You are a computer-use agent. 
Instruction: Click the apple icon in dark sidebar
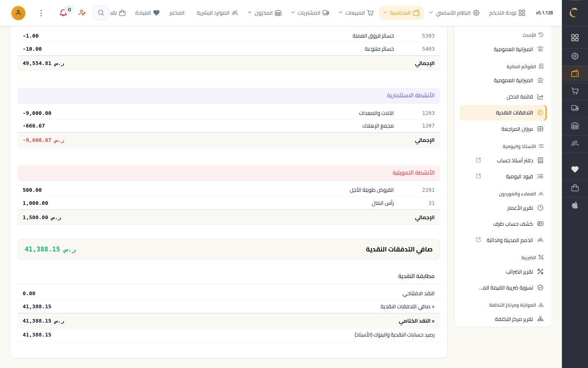(575, 205)
